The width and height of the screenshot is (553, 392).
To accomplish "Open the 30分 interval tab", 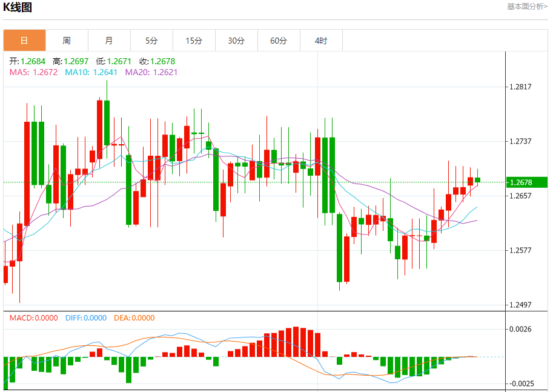I will 236,41.
